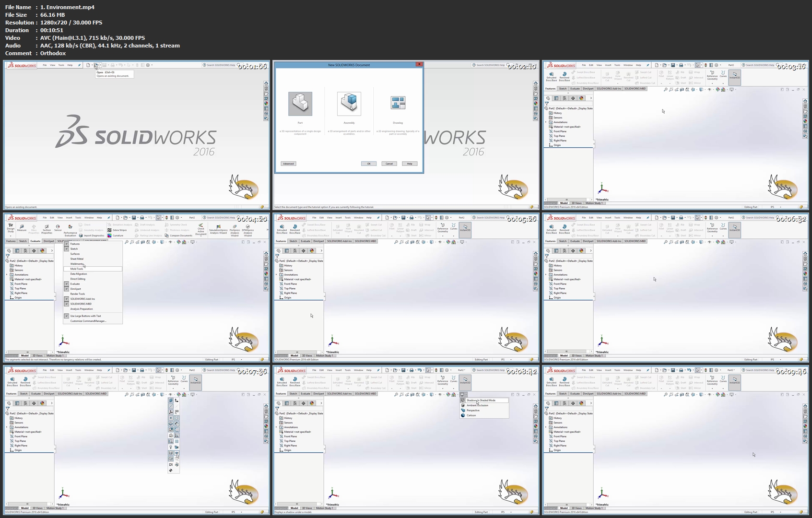The width and height of the screenshot is (812, 518).
Task: Click the New document icon in the 00:01:06 frame
Action: [88, 65]
